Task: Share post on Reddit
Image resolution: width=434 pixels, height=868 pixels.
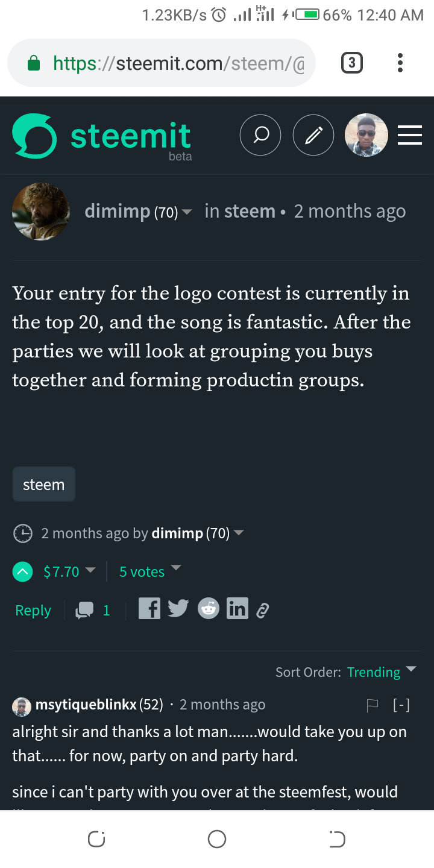Action: tap(208, 609)
